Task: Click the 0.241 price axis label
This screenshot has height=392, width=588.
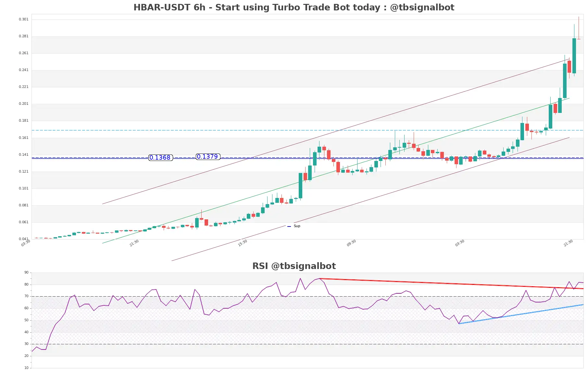Action: [23, 70]
